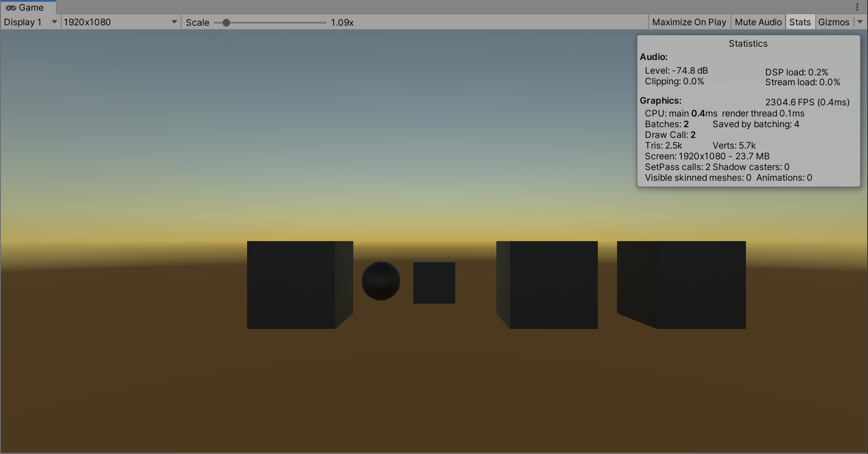This screenshot has height=454, width=868.
Task: Toggle the Gizmos button
Action: (x=833, y=22)
